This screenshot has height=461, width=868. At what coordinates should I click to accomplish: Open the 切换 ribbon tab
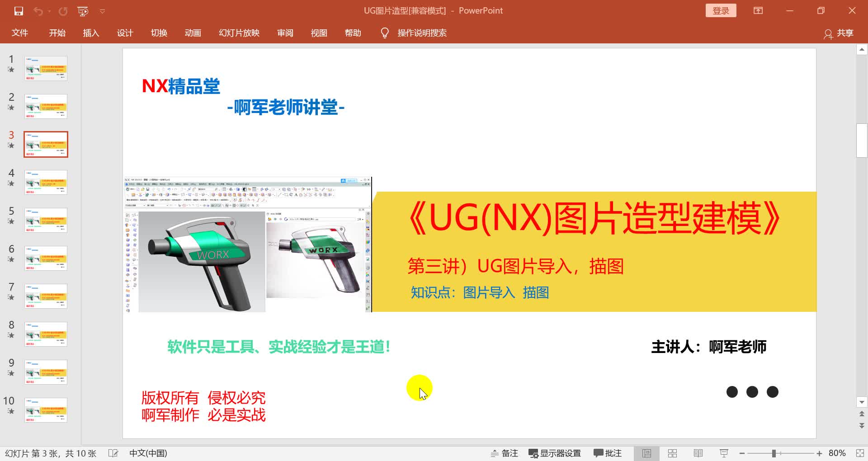pos(159,33)
